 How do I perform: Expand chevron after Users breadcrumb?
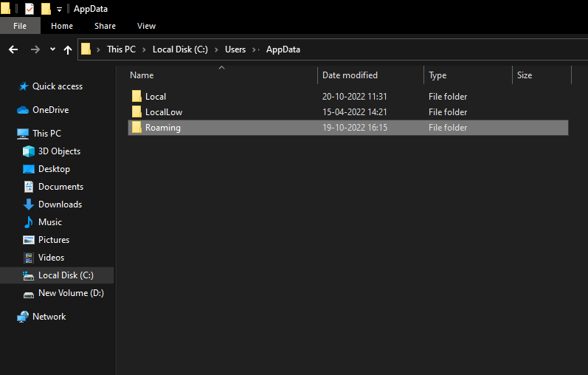click(x=255, y=50)
